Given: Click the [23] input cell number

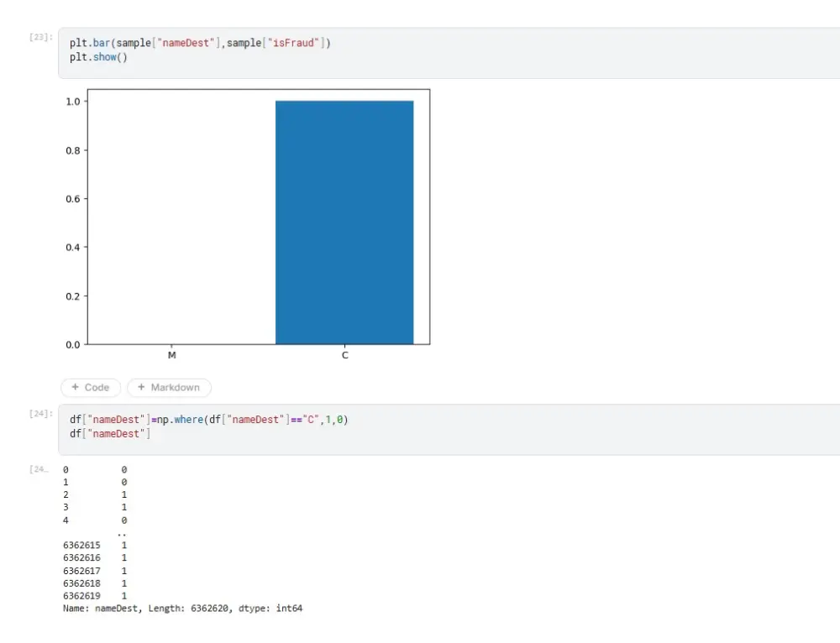Looking at the screenshot, I should 40,37.
